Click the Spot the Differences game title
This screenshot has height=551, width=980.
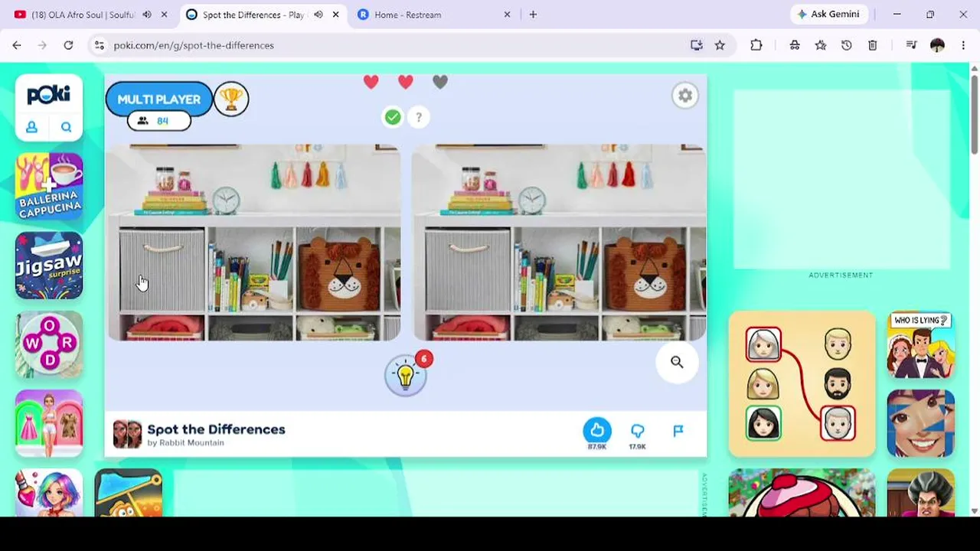216,429
